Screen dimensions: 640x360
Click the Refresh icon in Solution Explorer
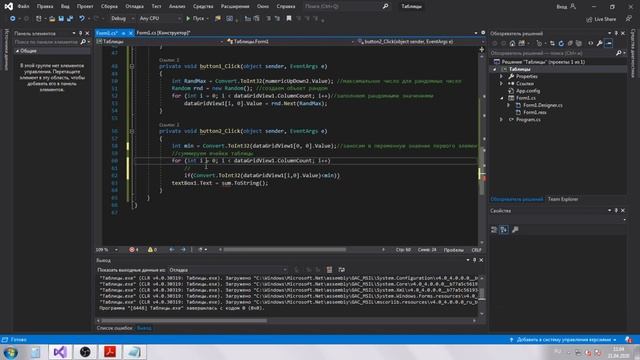[561, 43]
